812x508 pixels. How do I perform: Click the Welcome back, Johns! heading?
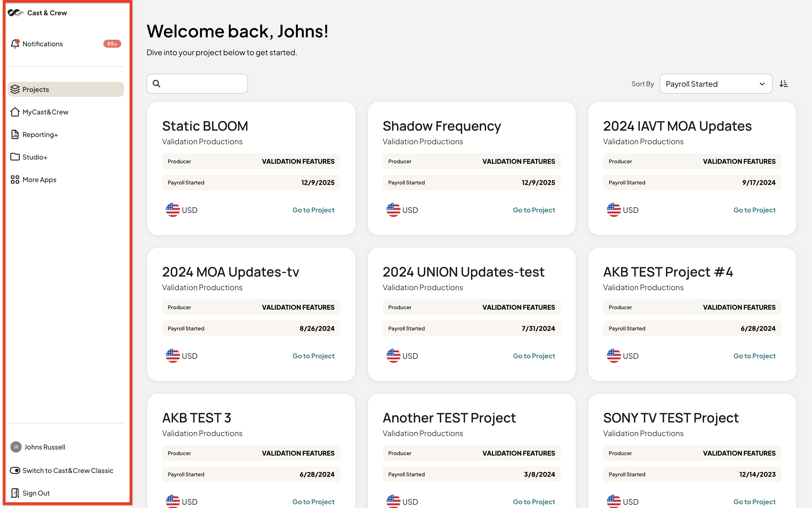[238, 31]
